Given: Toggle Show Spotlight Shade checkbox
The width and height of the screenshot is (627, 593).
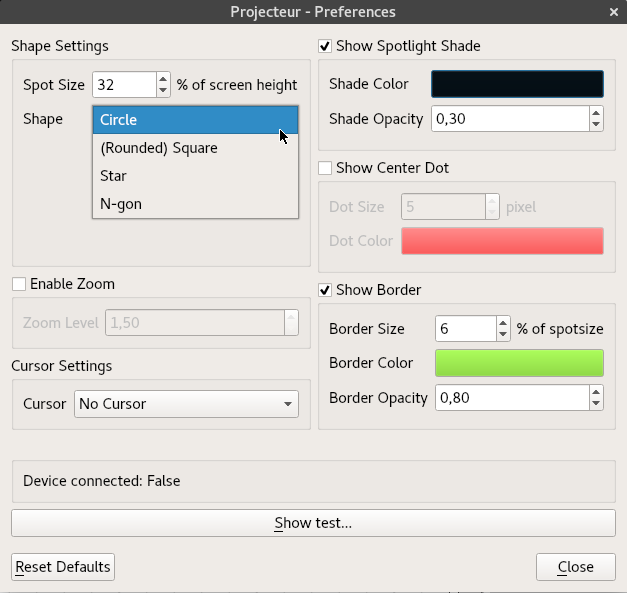Looking at the screenshot, I should (325, 46).
